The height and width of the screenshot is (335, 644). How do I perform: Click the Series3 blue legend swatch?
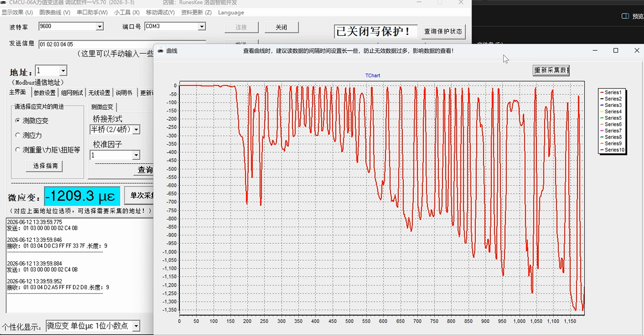[x=601, y=105]
